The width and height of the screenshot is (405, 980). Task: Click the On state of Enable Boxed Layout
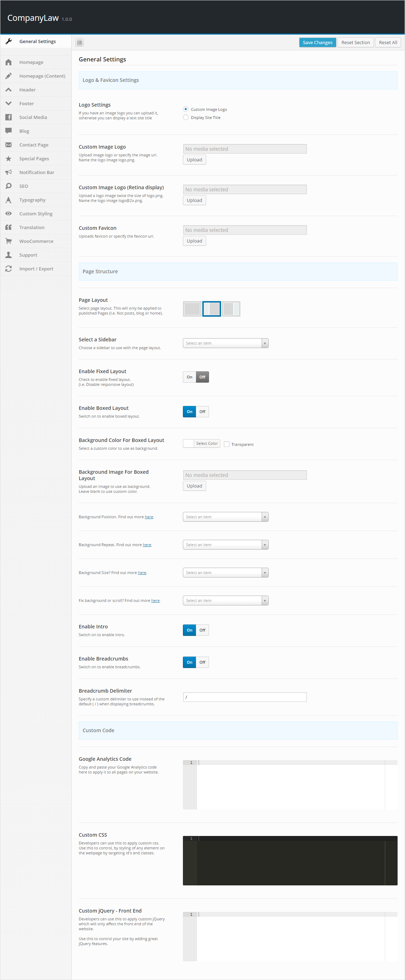tap(190, 412)
